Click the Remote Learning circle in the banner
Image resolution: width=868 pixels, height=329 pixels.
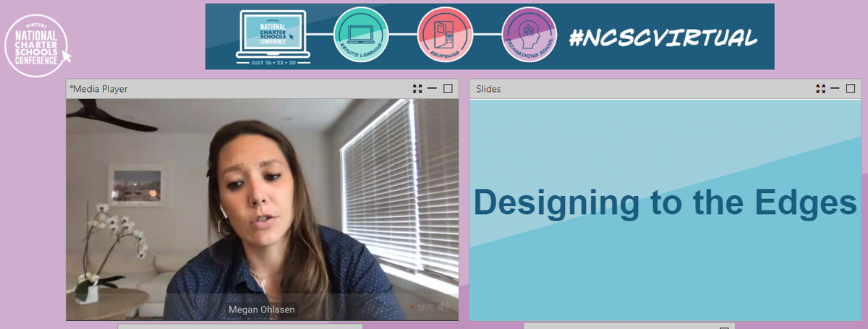[x=361, y=36]
